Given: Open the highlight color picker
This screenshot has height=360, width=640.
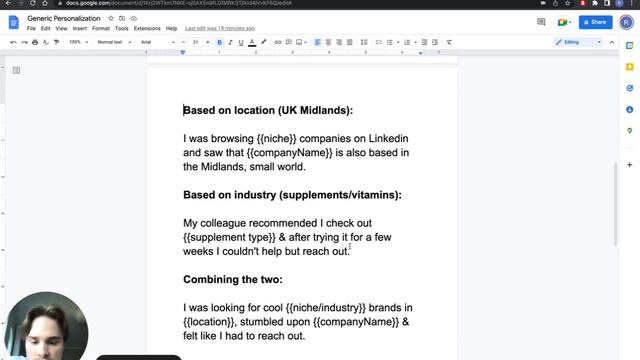Looking at the screenshot, I should point(264,42).
